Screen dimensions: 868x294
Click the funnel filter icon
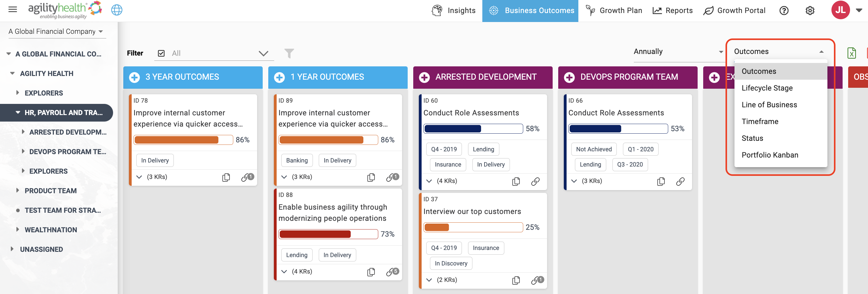pyautogui.click(x=289, y=53)
